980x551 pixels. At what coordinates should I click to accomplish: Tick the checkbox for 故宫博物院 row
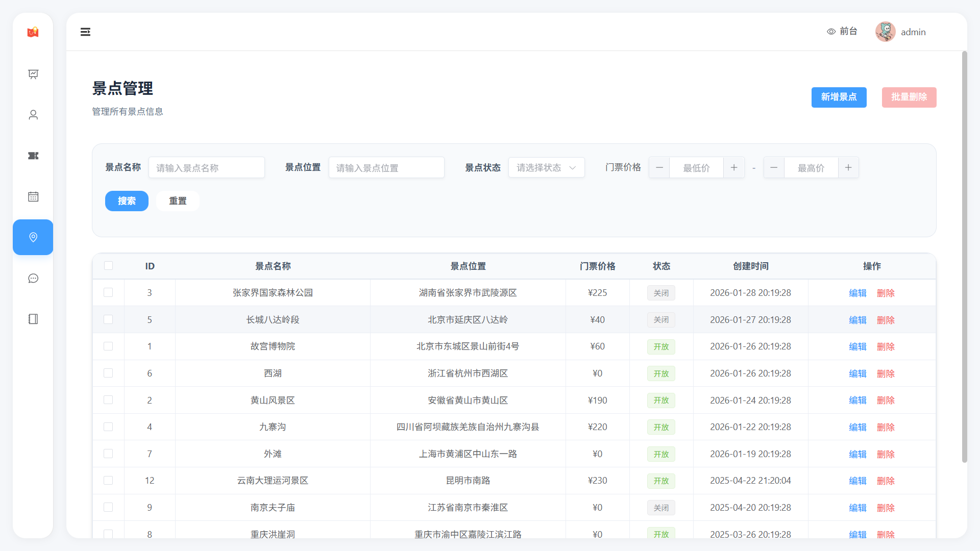(108, 346)
